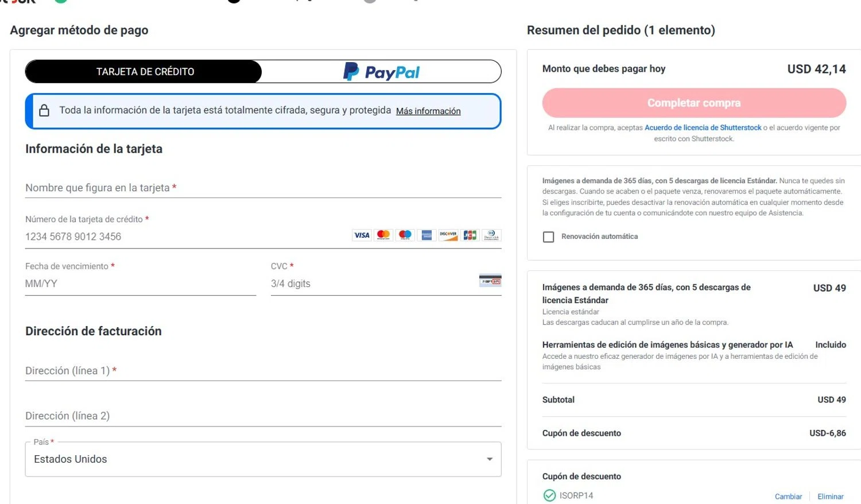Viewport: 861px width, 504px height.
Task: Click Eliminar to remove coupon ISORP14
Action: [831, 497]
